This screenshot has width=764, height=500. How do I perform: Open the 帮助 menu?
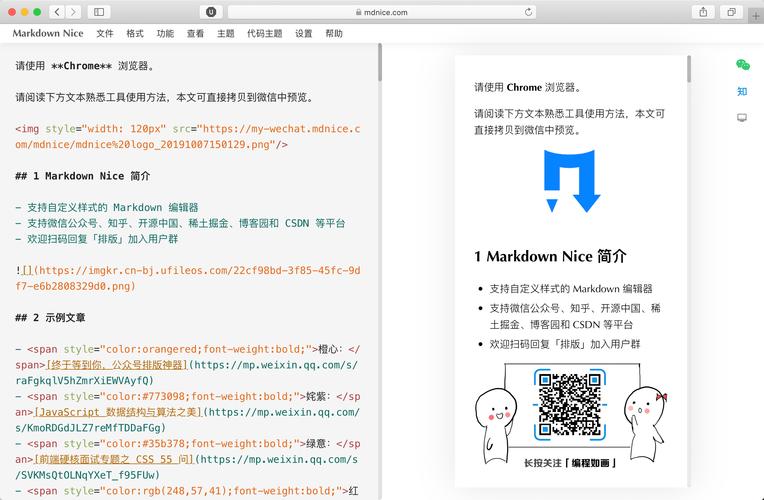334,33
